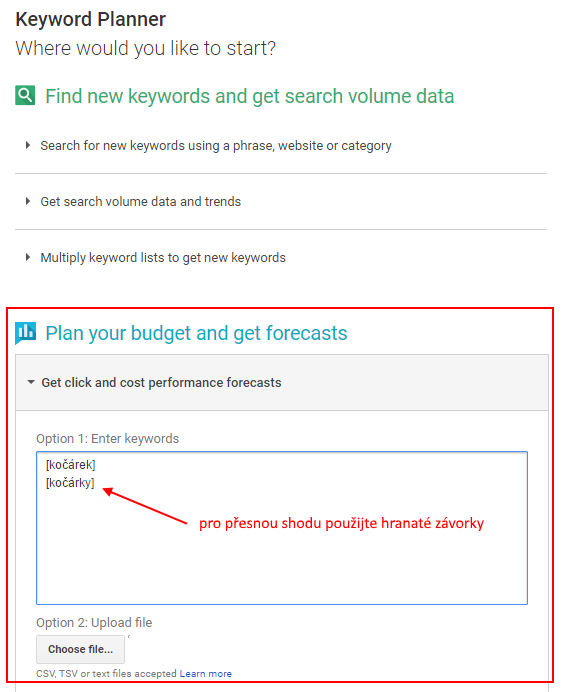563x692 pixels.
Task: Click inside the Enter keywords text box
Action: (x=282, y=528)
